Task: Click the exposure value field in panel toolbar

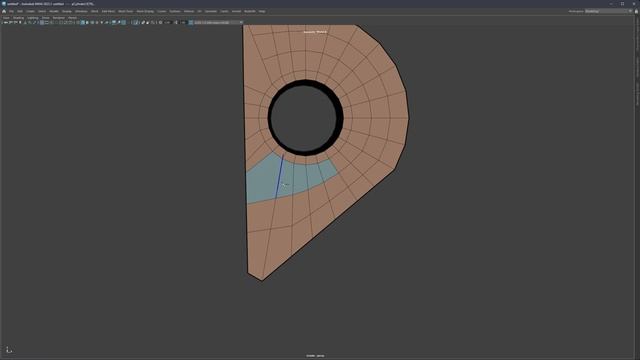Action: pyautogui.click(x=167, y=22)
